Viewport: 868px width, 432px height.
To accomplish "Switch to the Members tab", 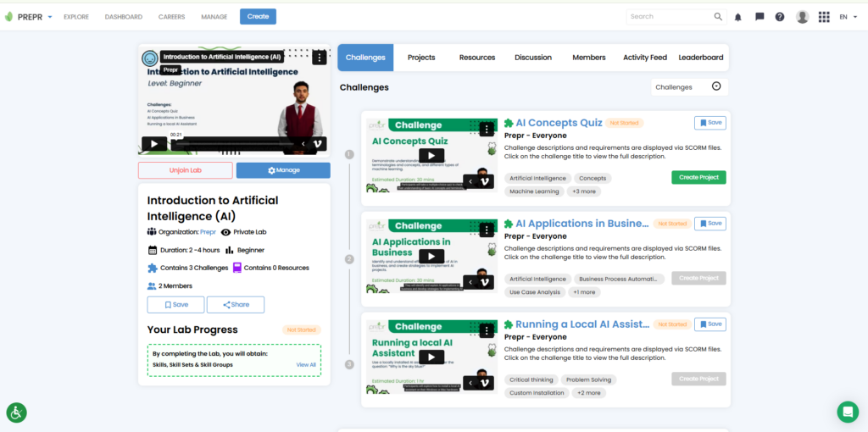I will click(589, 58).
